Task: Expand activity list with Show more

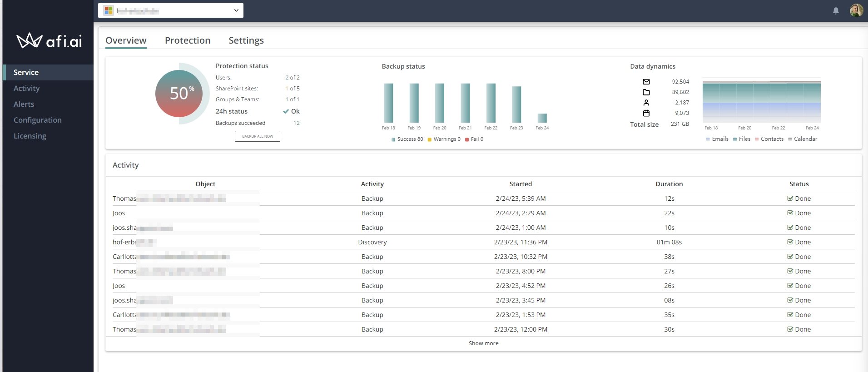Action: point(483,343)
